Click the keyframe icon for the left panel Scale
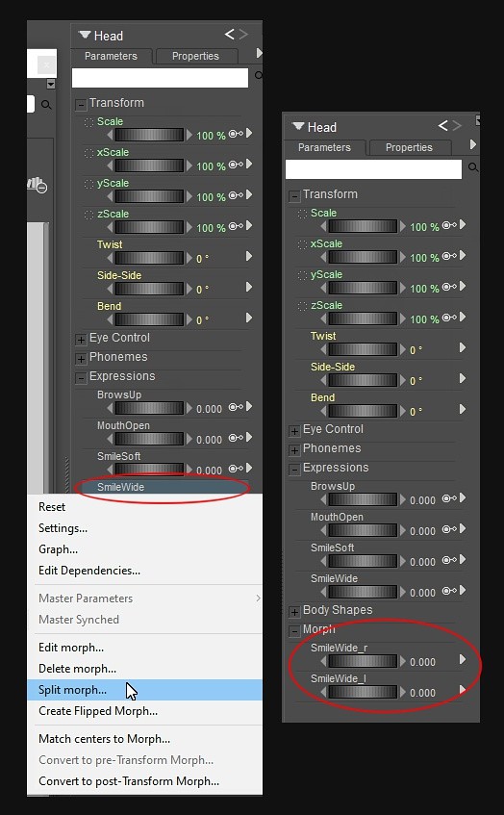 (236, 134)
